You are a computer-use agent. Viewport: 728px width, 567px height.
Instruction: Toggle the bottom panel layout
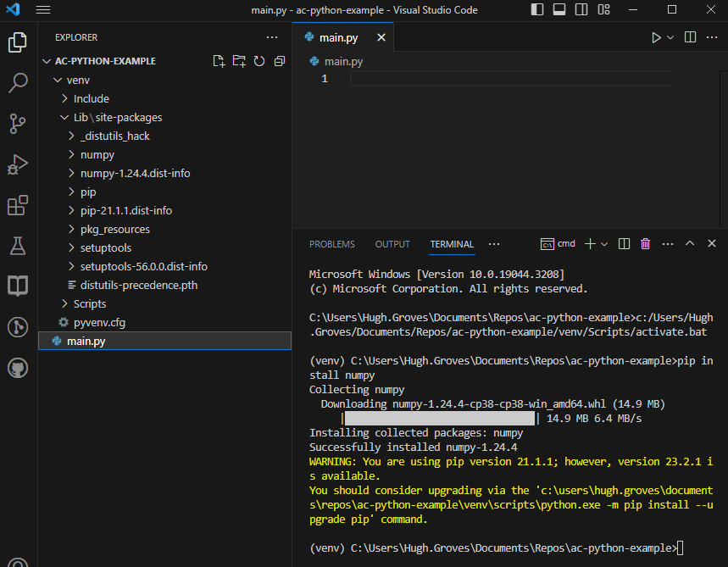[559, 9]
